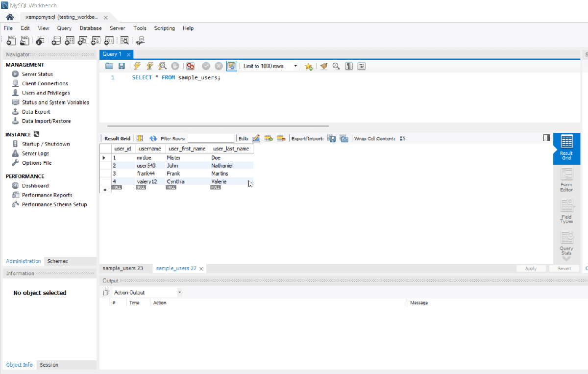Open the SQL Beautify icon in the editor toolbar
The image size is (588, 374).
tap(323, 66)
